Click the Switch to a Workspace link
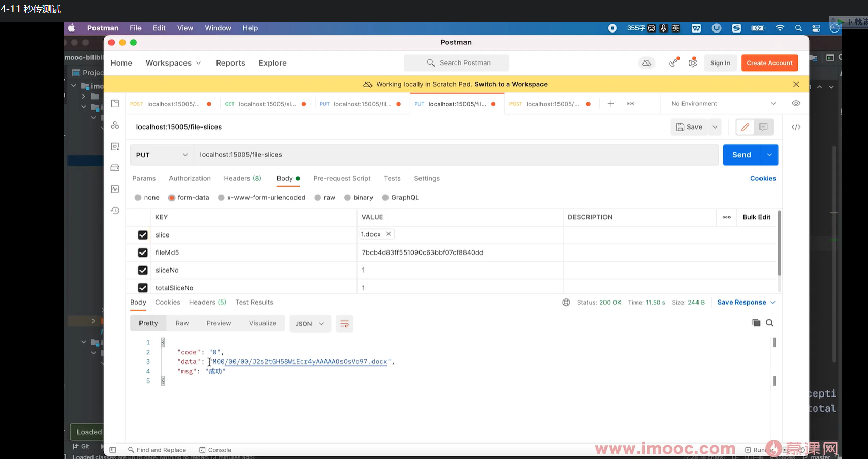The height and width of the screenshot is (459, 868). click(510, 84)
